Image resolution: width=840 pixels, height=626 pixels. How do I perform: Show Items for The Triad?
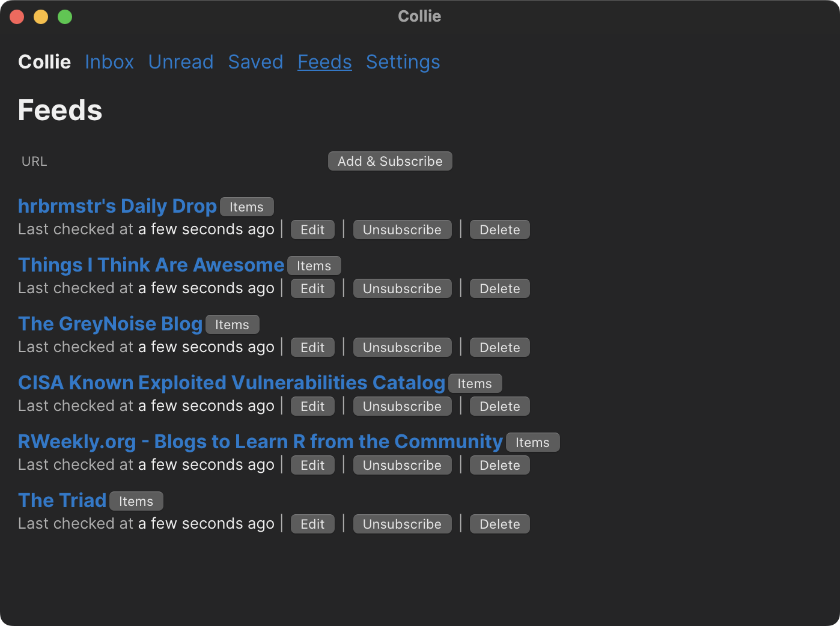point(136,501)
